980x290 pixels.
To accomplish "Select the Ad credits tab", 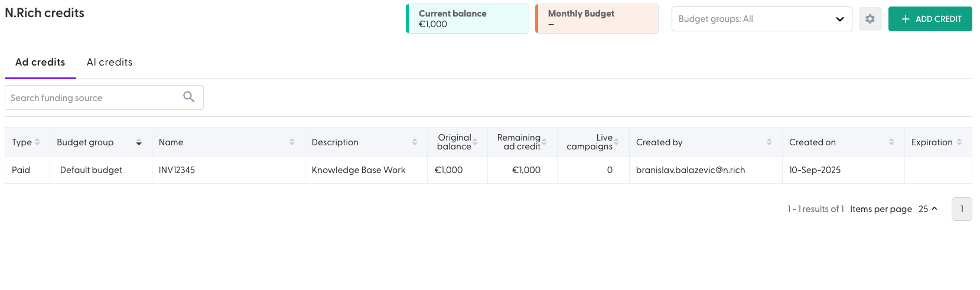I will (40, 62).
